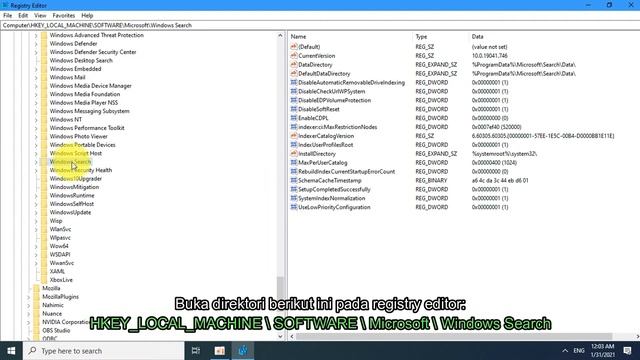The image size is (640, 360).
Task: Select the RebuildIndexCurrentStartupErrorCount value
Action: pyautogui.click(x=347, y=171)
